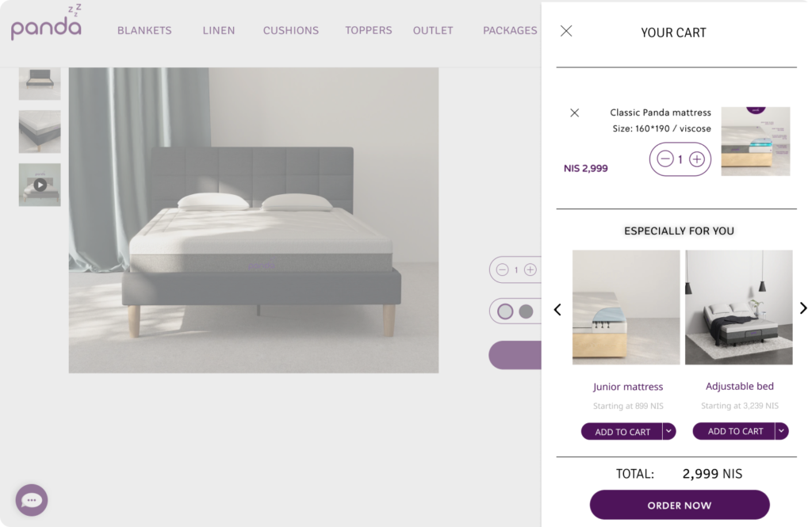Play the product video thumbnail
Image resolution: width=812 pixels, height=527 pixels.
40,185
